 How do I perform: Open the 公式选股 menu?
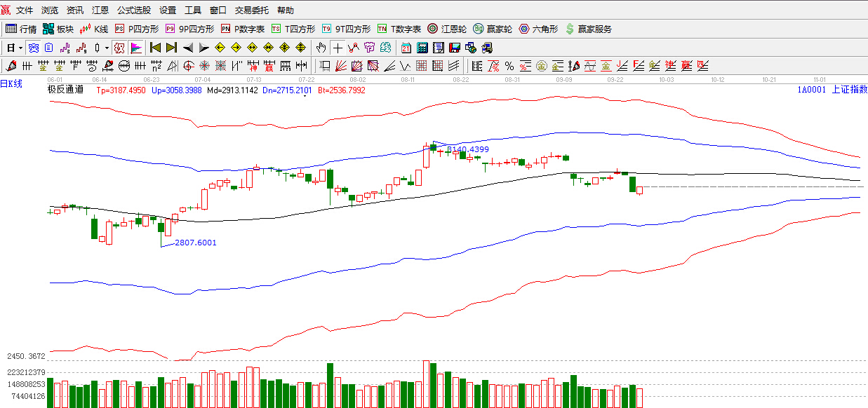pos(133,11)
